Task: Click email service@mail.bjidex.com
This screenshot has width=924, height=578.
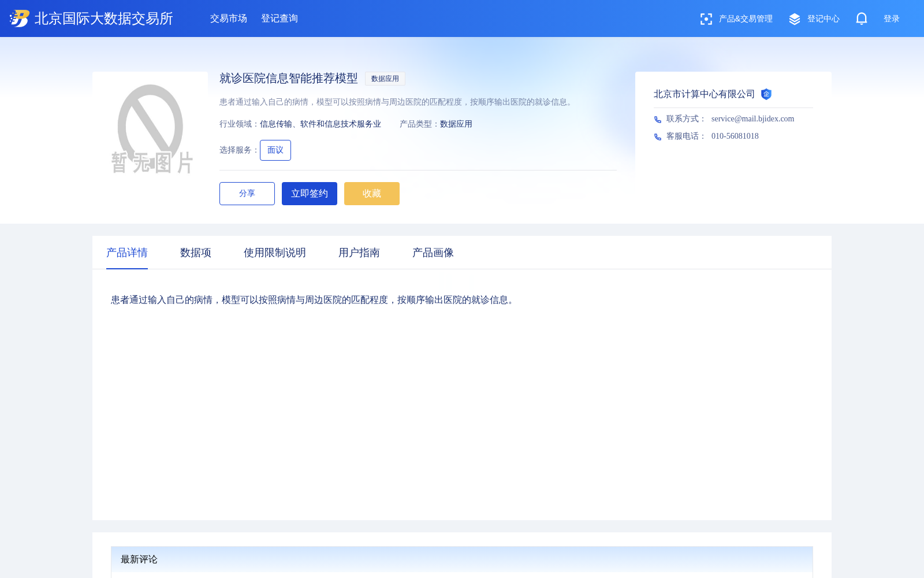Action: pyautogui.click(x=752, y=119)
